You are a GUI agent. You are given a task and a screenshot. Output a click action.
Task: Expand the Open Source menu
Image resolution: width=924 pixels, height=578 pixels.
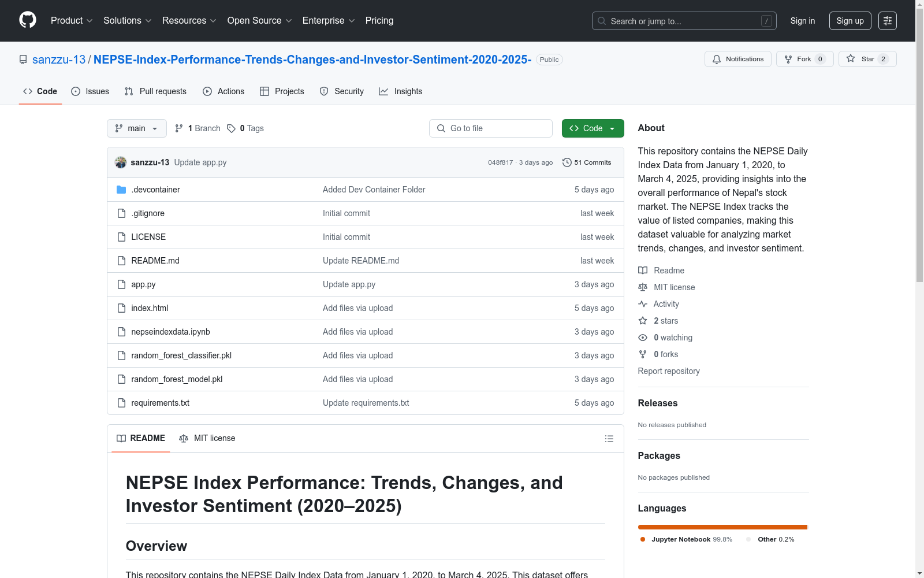point(260,21)
